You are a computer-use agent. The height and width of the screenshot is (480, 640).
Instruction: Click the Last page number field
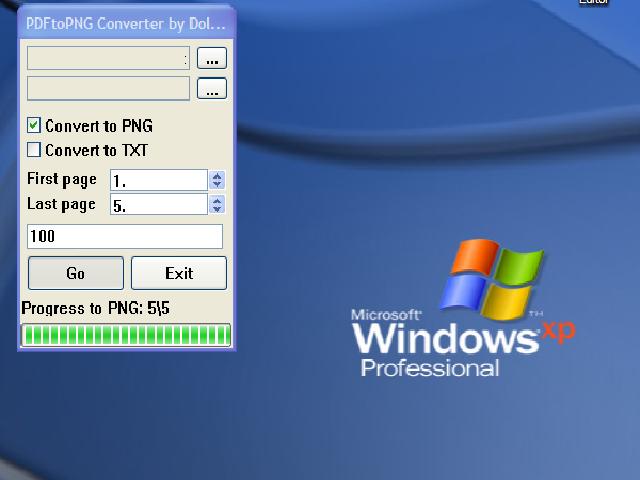point(159,204)
